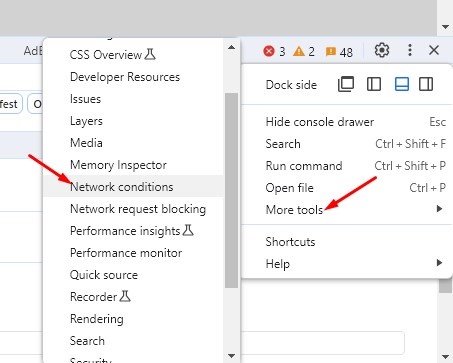Expand the Help submenu arrow

click(440, 263)
